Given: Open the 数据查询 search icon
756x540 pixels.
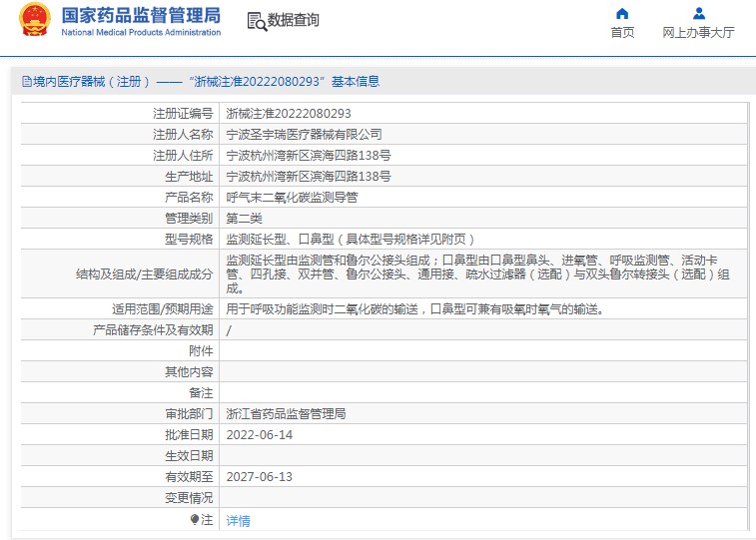Looking at the screenshot, I should pos(257,22).
